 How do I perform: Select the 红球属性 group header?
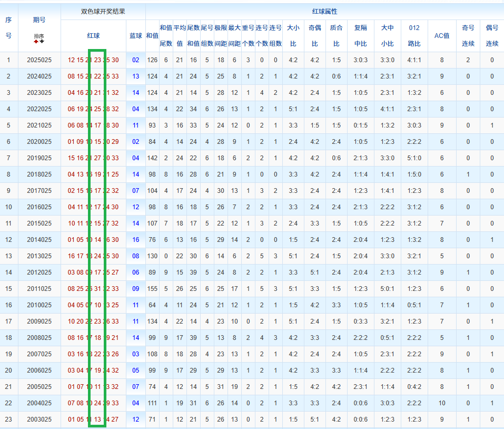[324, 12]
